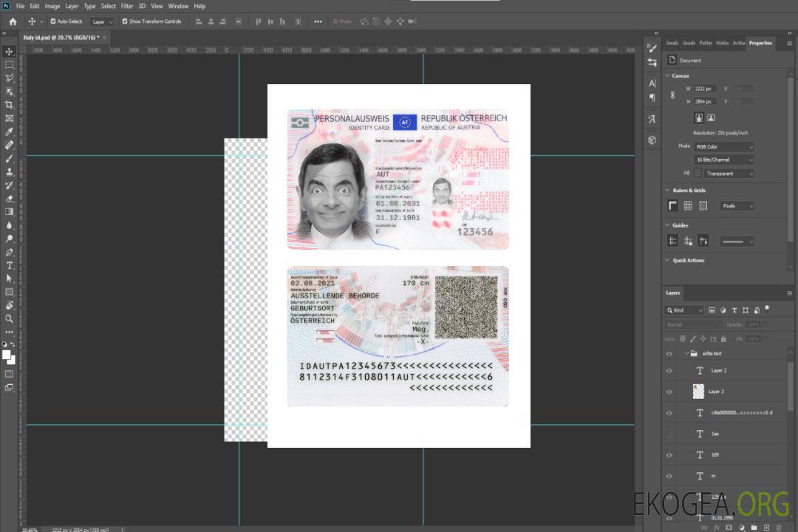Toggle visibility of layer '169'
The image size is (798, 532).
point(669,456)
